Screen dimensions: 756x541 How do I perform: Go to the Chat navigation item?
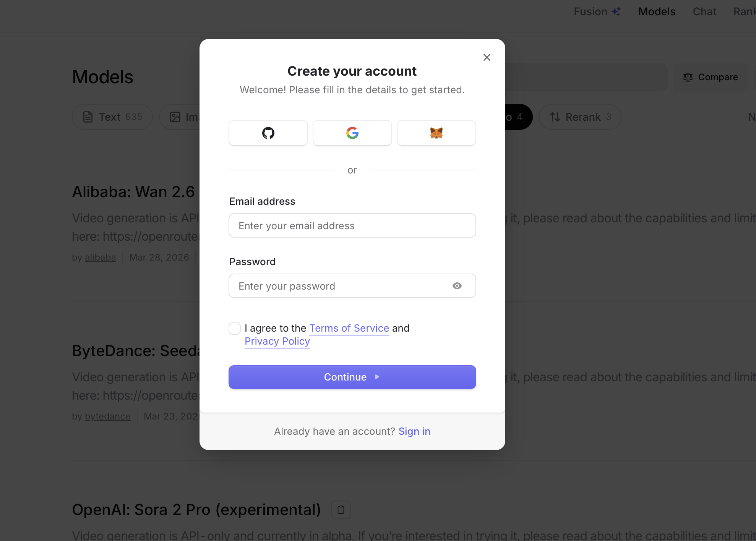[x=704, y=11]
